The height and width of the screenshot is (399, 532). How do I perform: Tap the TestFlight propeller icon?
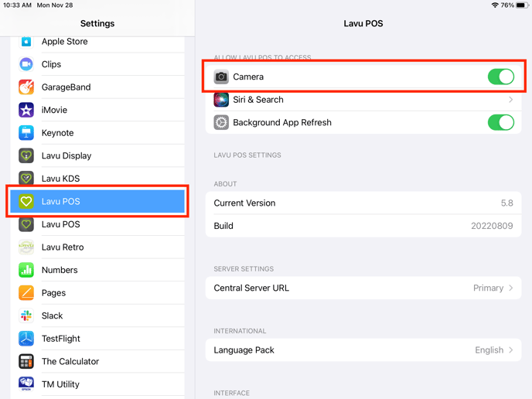[x=26, y=339]
